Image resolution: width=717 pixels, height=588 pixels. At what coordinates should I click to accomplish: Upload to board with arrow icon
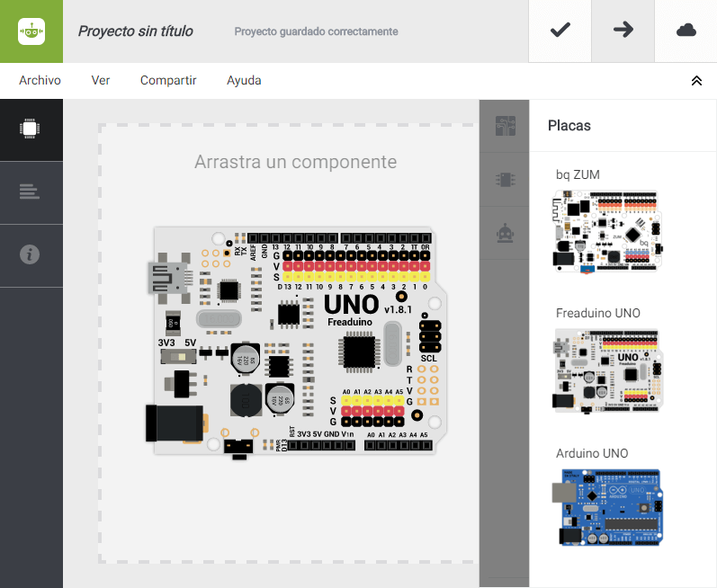[623, 31]
